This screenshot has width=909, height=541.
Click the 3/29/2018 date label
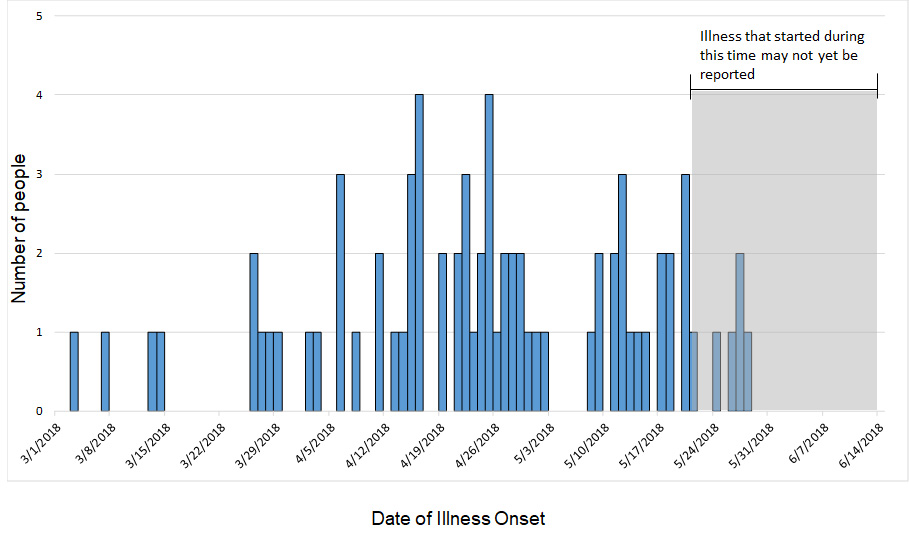pyautogui.click(x=257, y=445)
